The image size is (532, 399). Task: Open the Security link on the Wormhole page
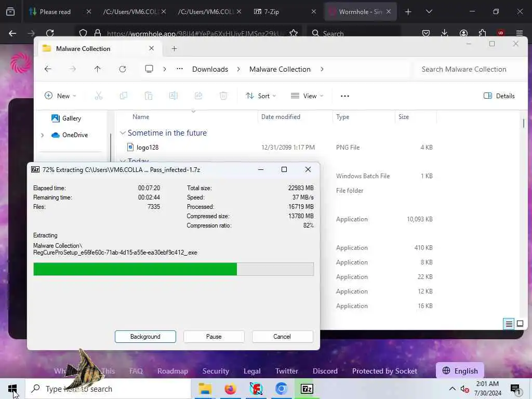pos(216,371)
